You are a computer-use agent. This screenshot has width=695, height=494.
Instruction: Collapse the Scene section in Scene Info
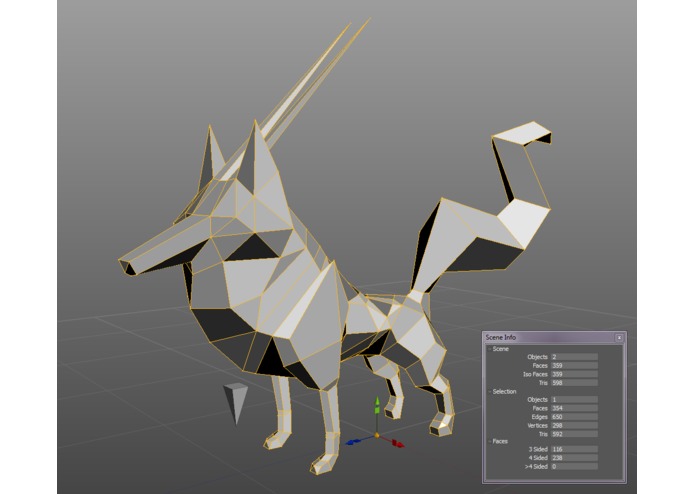tap(490, 349)
